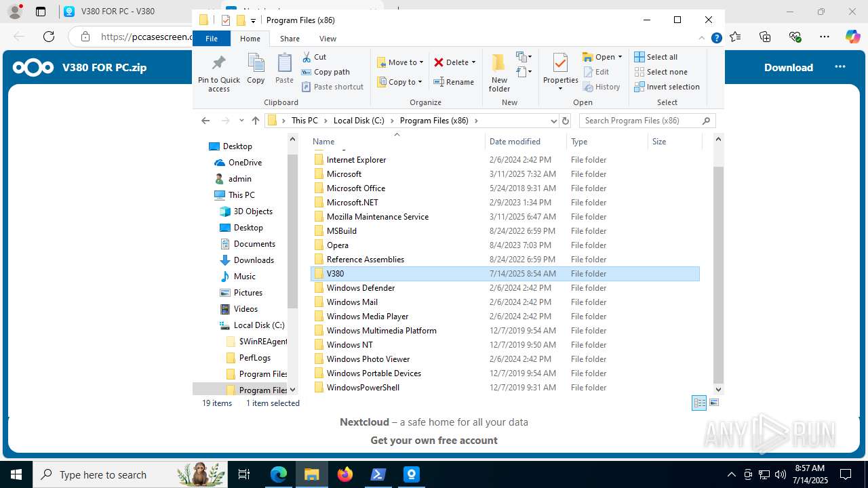Reload the page in Edge browser

tap(48, 37)
